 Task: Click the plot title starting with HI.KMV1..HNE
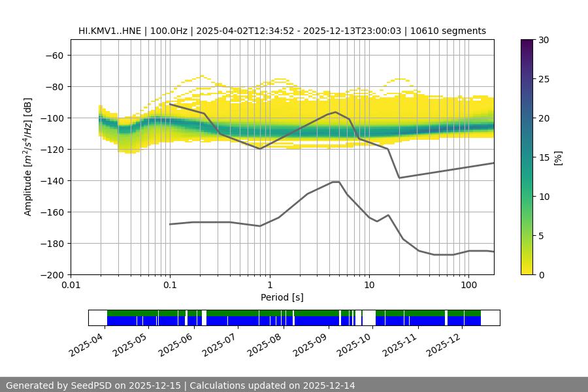click(x=282, y=31)
